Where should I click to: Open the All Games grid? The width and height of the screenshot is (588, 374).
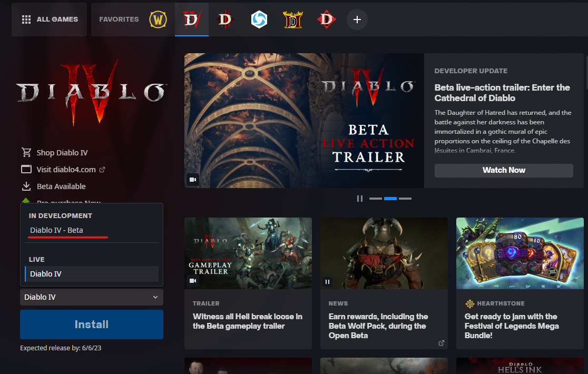pyautogui.click(x=50, y=19)
